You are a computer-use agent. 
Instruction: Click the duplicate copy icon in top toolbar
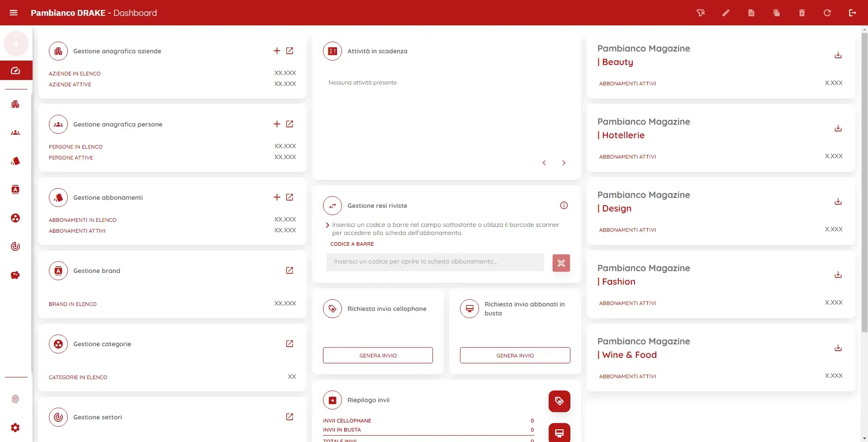777,13
